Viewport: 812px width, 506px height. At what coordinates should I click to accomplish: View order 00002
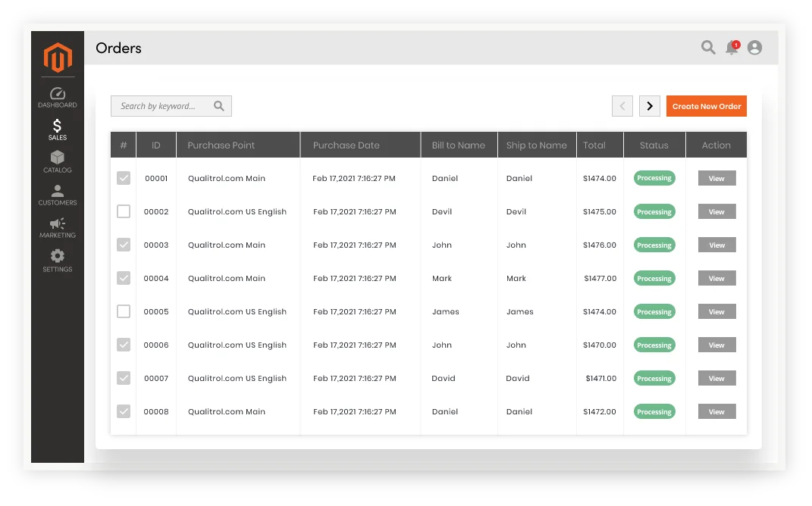point(716,211)
